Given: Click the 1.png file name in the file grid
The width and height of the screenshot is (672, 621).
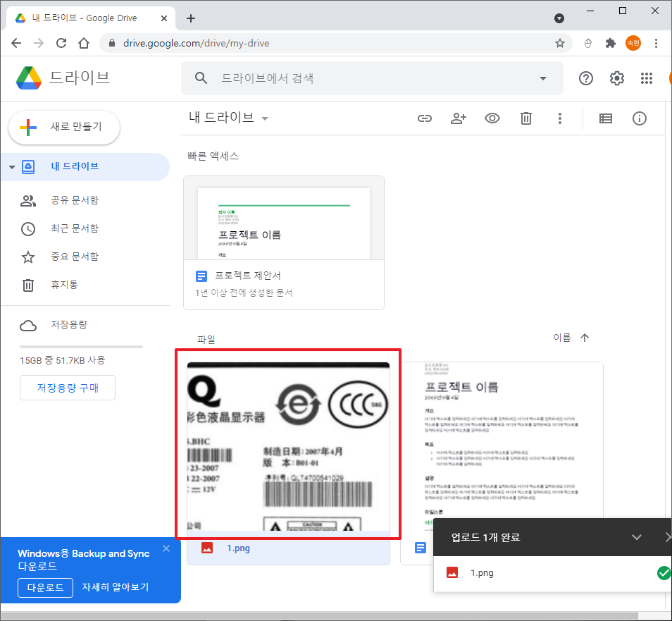Looking at the screenshot, I should click(x=238, y=548).
